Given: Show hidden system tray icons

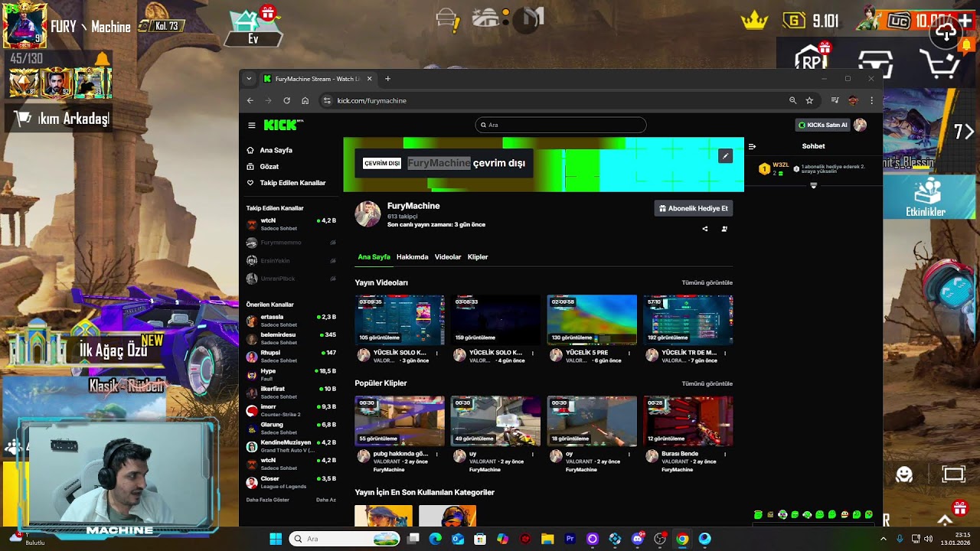Looking at the screenshot, I should [883, 539].
